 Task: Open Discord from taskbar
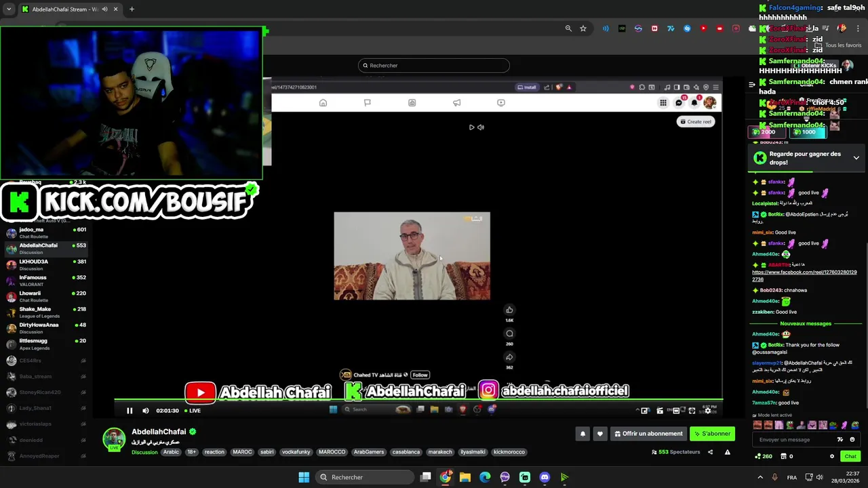tap(545, 477)
